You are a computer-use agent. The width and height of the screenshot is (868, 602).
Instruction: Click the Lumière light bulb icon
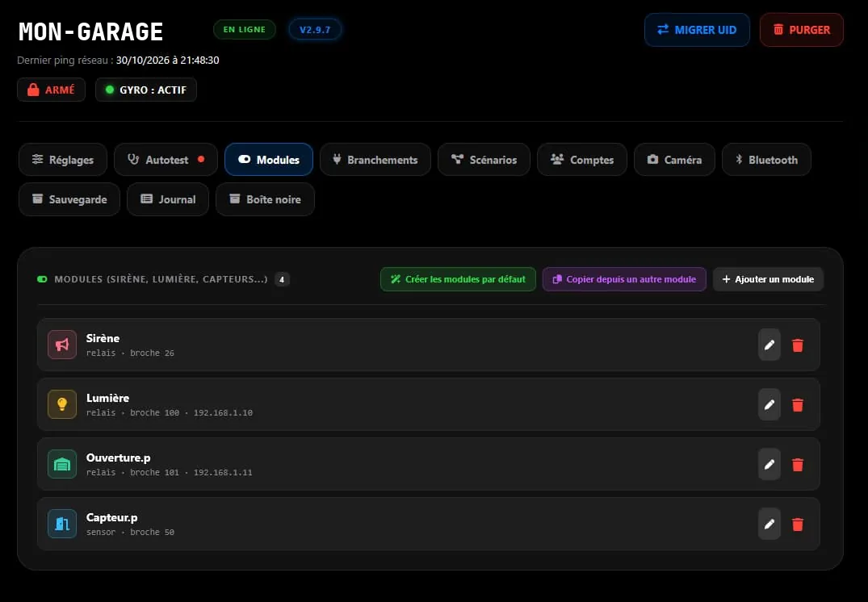coord(62,404)
